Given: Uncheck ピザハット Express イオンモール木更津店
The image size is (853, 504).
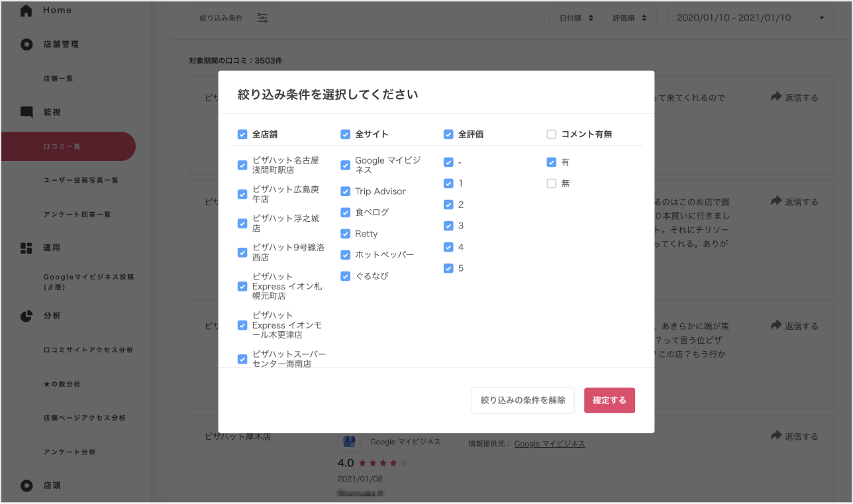Looking at the screenshot, I should tap(242, 325).
